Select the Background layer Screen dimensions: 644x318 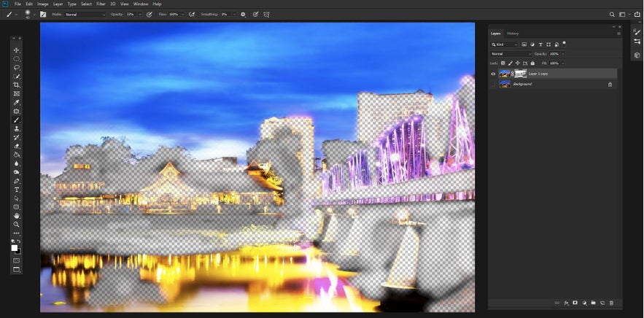pyautogui.click(x=553, y=84)
